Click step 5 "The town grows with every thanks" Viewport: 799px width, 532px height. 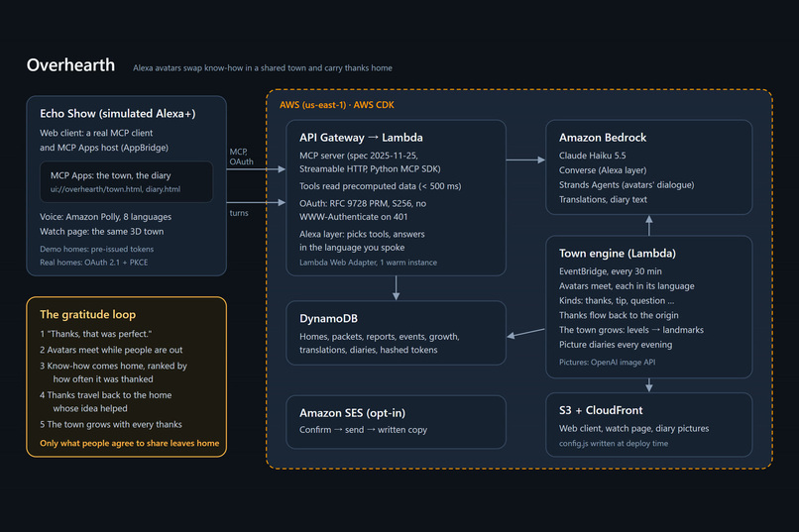pos(111,425)
